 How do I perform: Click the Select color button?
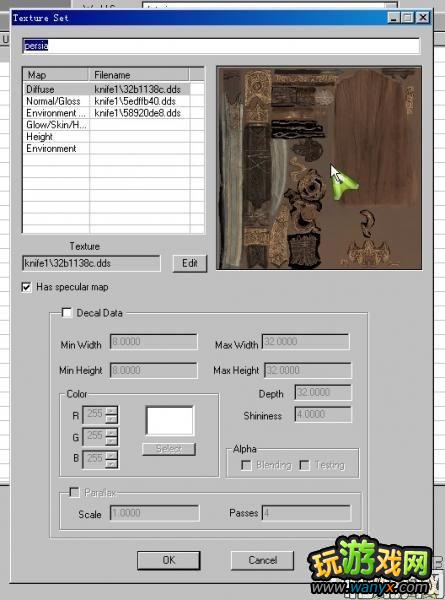169,449
